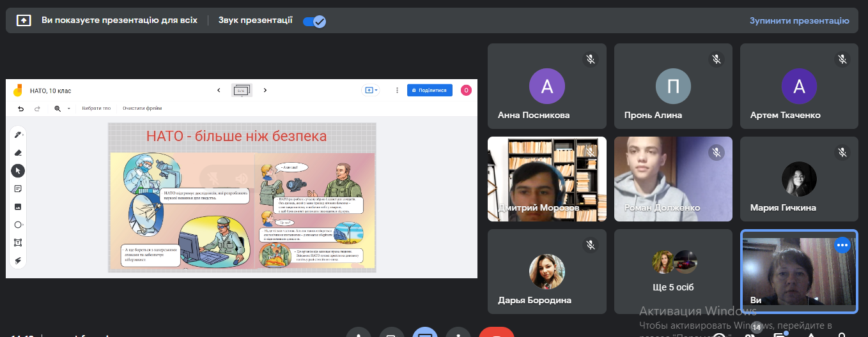
Task: Click the slide heading 'НАТО - більше ніж безпека'
Action: coord(236,136)
